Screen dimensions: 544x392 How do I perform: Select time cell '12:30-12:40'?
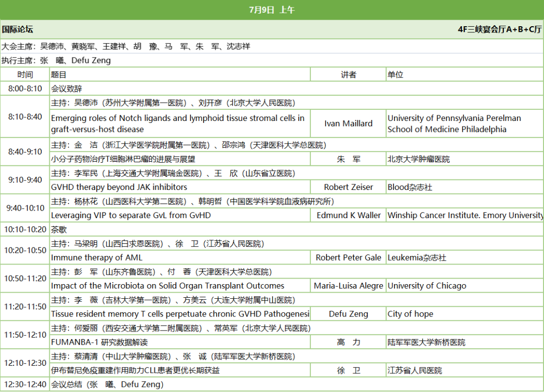pos(25,384)
